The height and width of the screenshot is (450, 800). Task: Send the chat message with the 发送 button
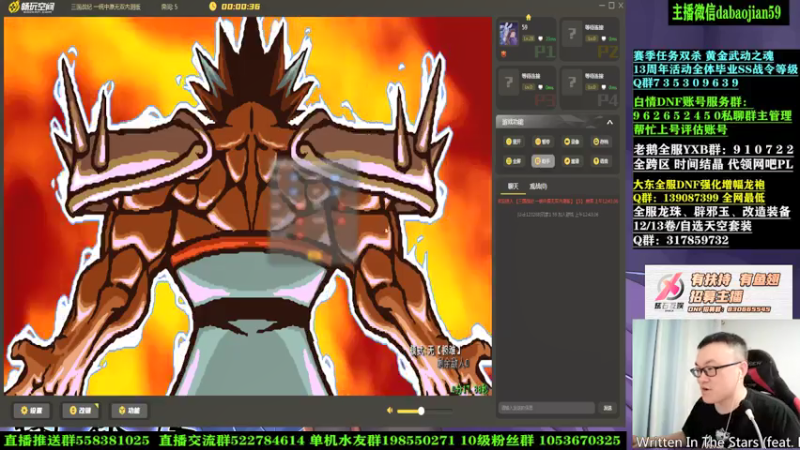608,408
